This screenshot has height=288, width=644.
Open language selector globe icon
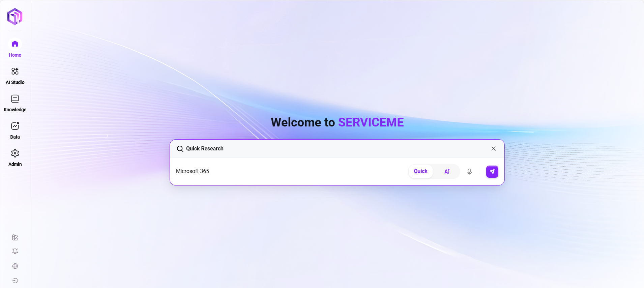15,266
